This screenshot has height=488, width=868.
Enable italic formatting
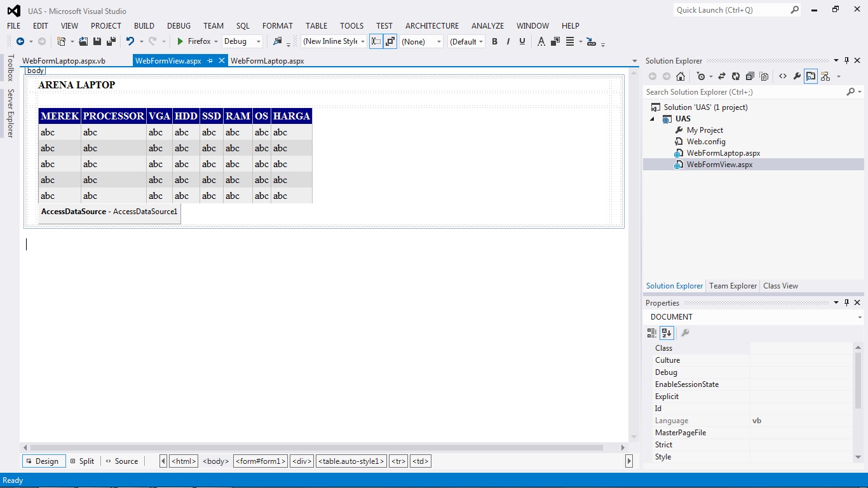click(x=508, y=41)
